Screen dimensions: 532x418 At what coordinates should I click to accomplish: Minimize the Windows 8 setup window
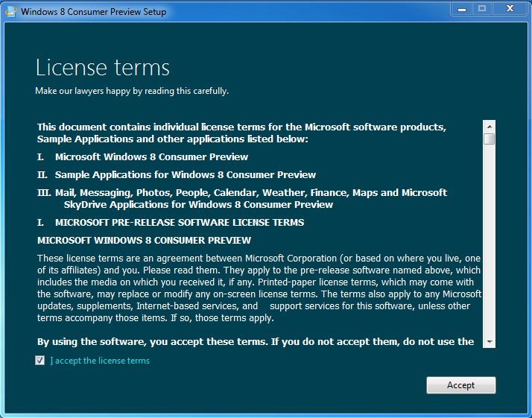(x=462, y=8)
